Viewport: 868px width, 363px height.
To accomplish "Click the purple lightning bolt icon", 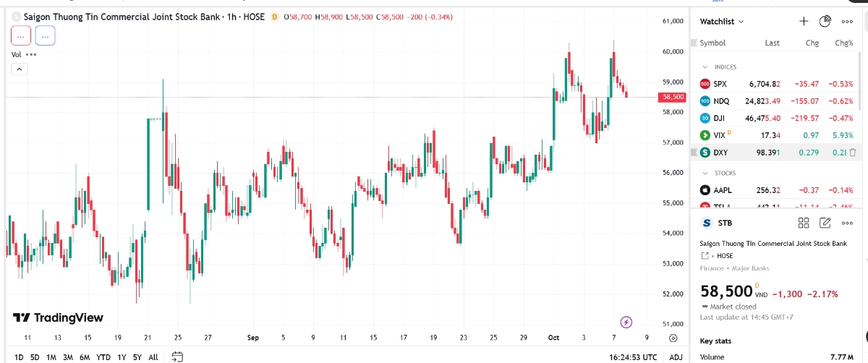I will tap(627, 322).
